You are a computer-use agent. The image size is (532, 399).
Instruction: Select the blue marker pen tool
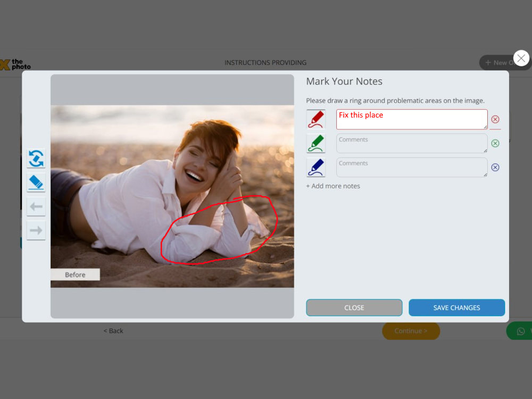click(316, 167)
